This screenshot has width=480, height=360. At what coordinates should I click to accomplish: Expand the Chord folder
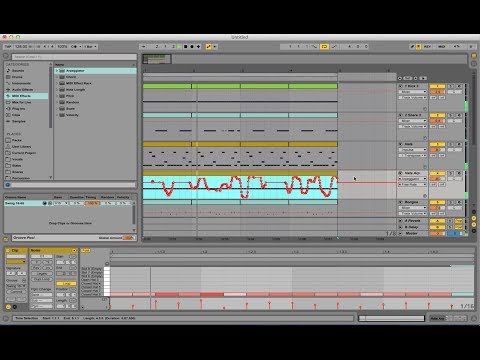coord(57,77)
